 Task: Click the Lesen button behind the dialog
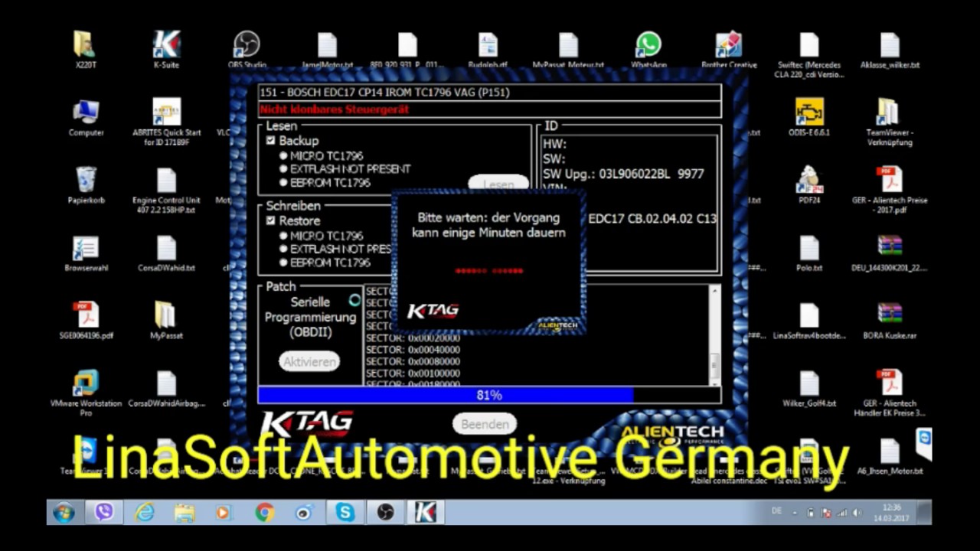point(498,184)
